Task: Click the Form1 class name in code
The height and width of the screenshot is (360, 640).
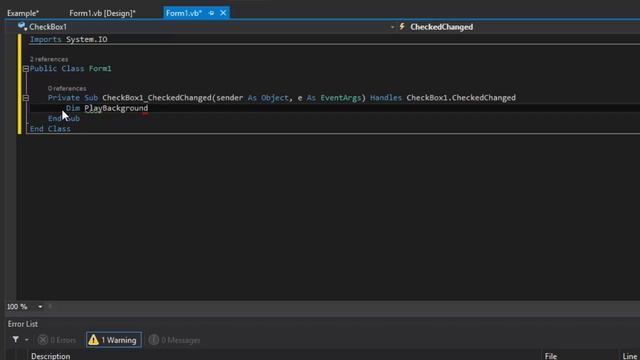Action: point(100,69)
